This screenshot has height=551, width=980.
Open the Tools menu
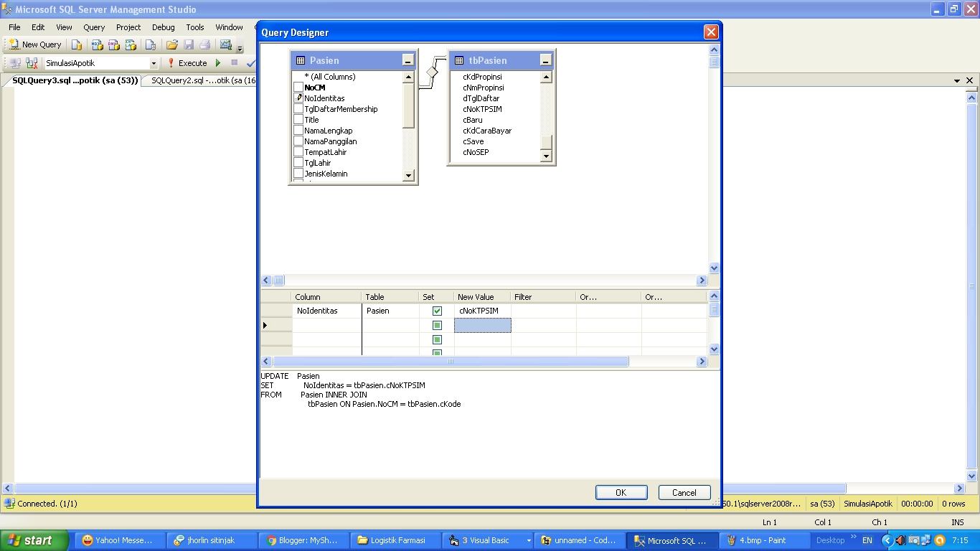[195, 27]
